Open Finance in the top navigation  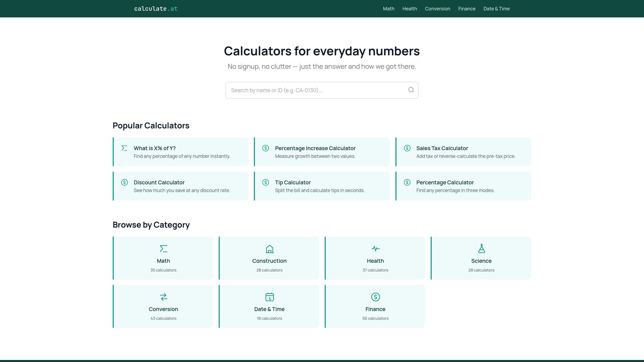click(x=467, y=9)
